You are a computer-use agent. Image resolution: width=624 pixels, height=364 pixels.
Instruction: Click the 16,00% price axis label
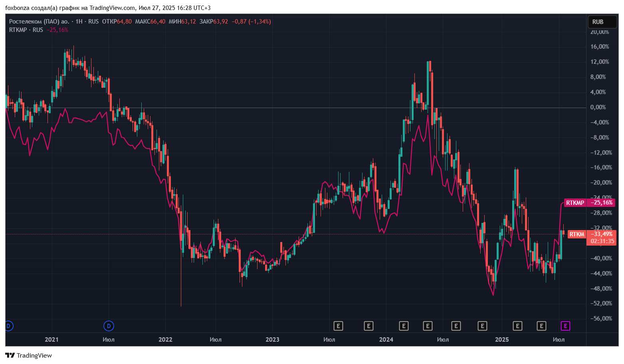point(600,47)
